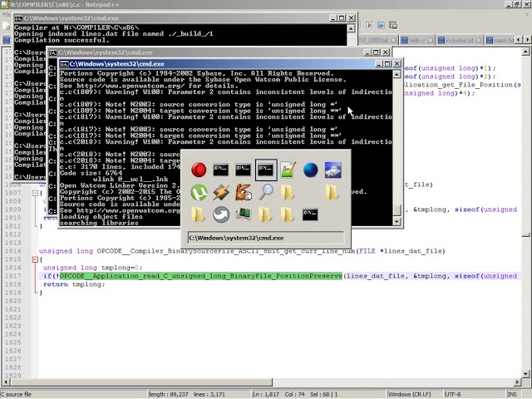Click line number 1820 in the margin

coord(13,301)
